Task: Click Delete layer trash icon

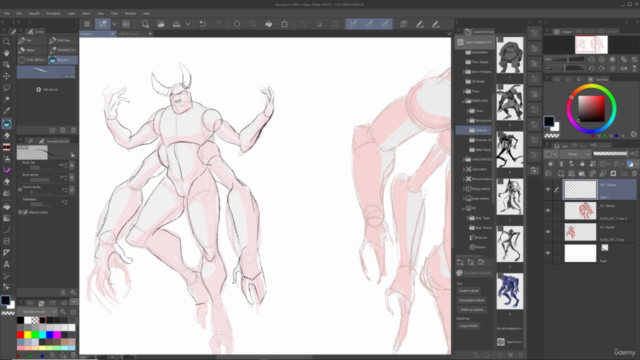Action: click(634, 173)
